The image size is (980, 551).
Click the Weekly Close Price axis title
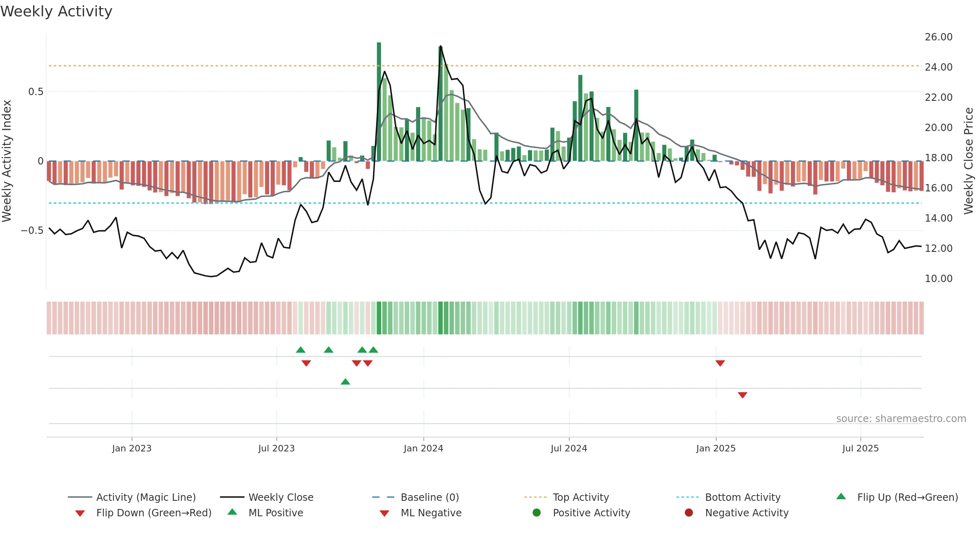coord(969,161)
